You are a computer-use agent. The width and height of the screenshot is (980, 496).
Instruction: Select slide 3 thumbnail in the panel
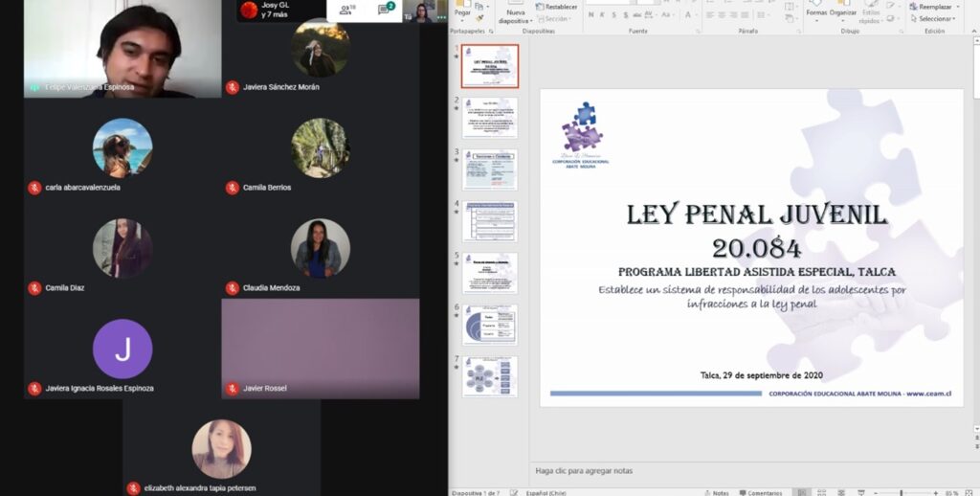[x=490, y=169]
